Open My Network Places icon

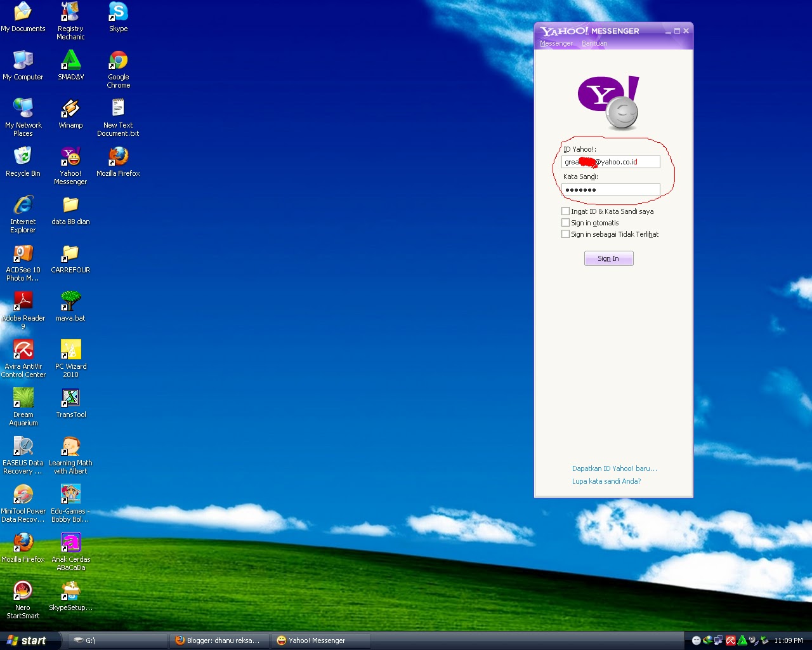tap(23, 117)
